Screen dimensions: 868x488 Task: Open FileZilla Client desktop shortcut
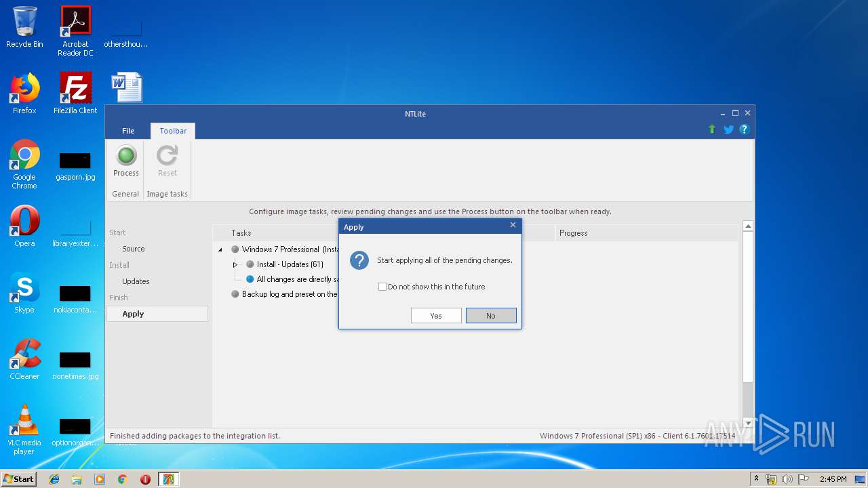click(75, 94)
